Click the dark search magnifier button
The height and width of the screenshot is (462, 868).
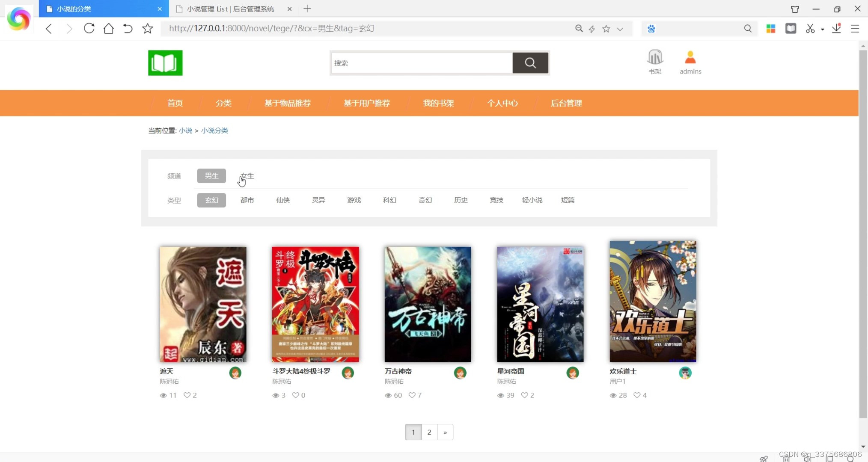pyautogui.click(x=530, y=63)
